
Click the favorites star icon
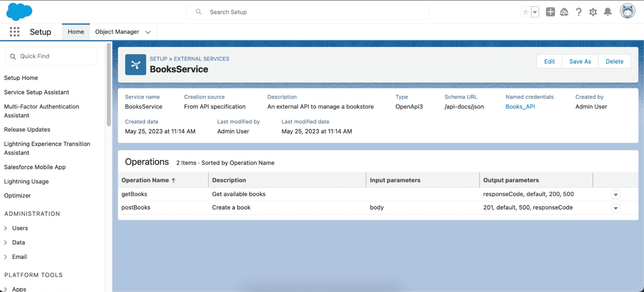tap(525, 12)
